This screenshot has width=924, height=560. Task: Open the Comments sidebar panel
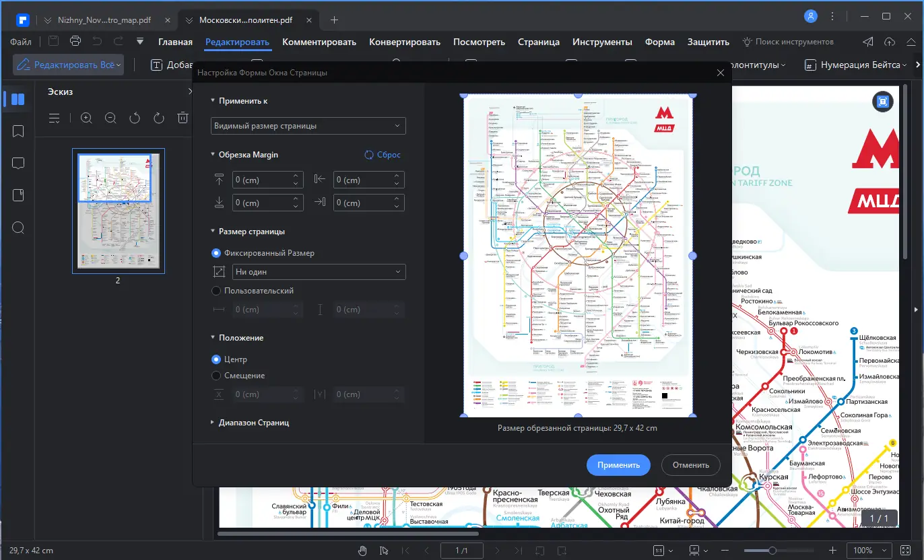pos(18,164)
